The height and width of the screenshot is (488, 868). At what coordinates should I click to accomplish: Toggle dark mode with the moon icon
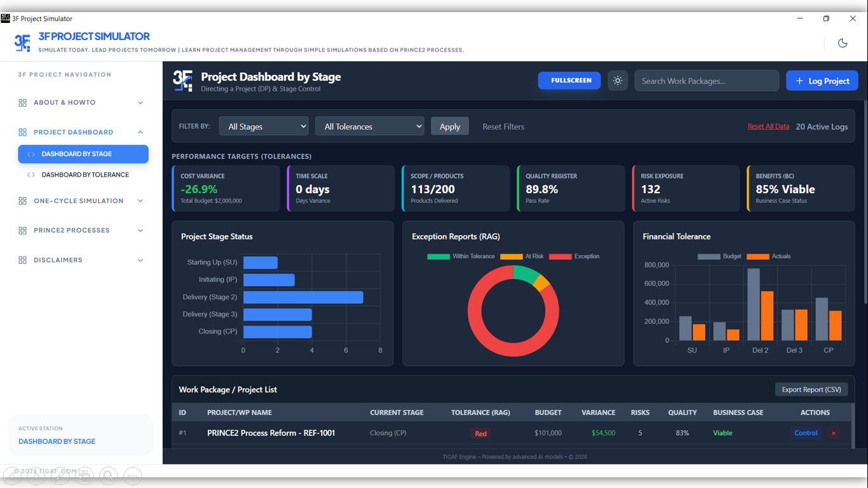[843, 43]
